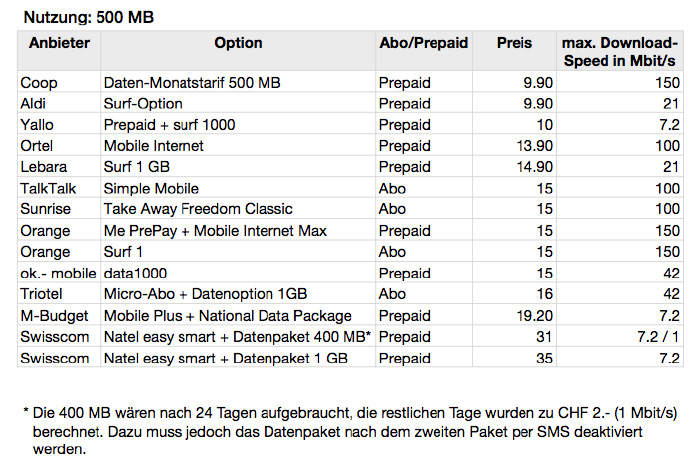Select Me PrePay + Mobile Internet Max cell
The width and height of the screenshot is (699, 461).
[238, 230]
